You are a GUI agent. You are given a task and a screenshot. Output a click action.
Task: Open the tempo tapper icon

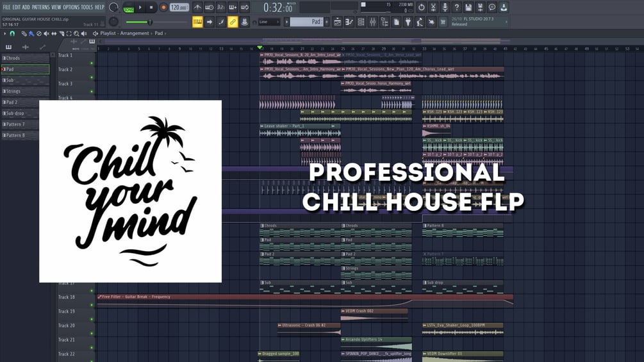(420, 22)
